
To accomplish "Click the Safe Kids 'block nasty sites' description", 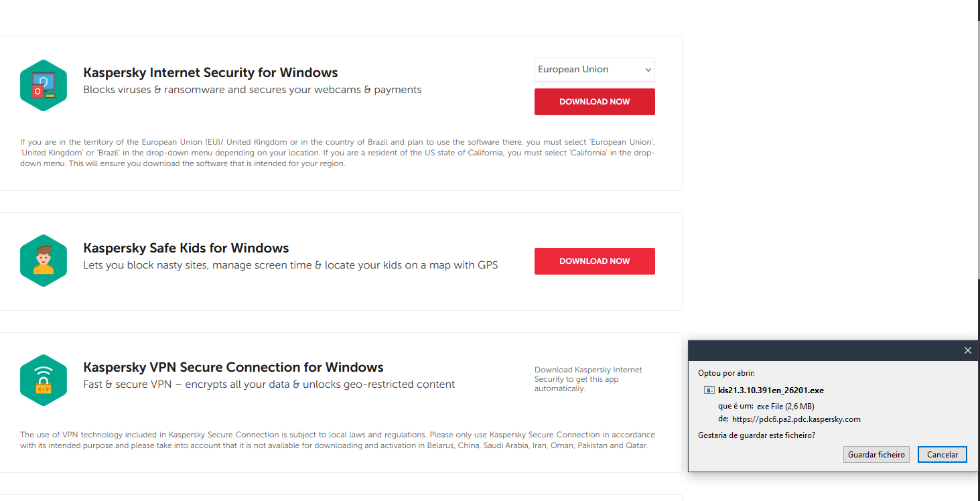I will (290, 265).
